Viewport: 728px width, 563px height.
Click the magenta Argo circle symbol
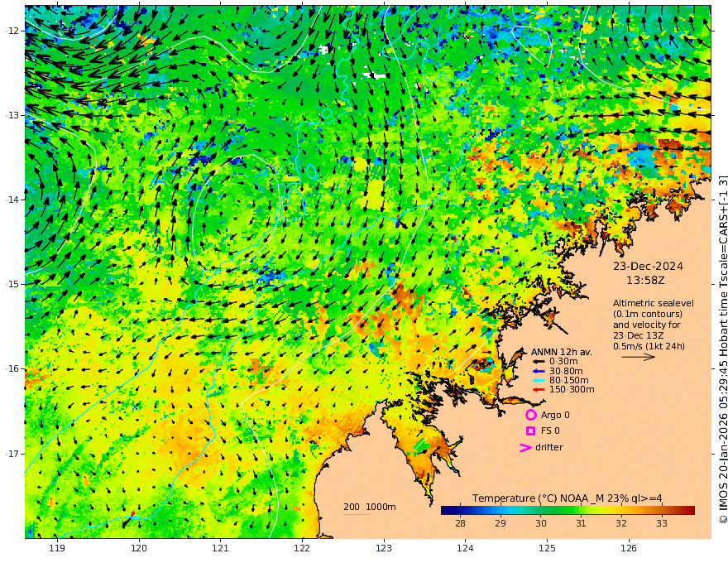(530, 415)
